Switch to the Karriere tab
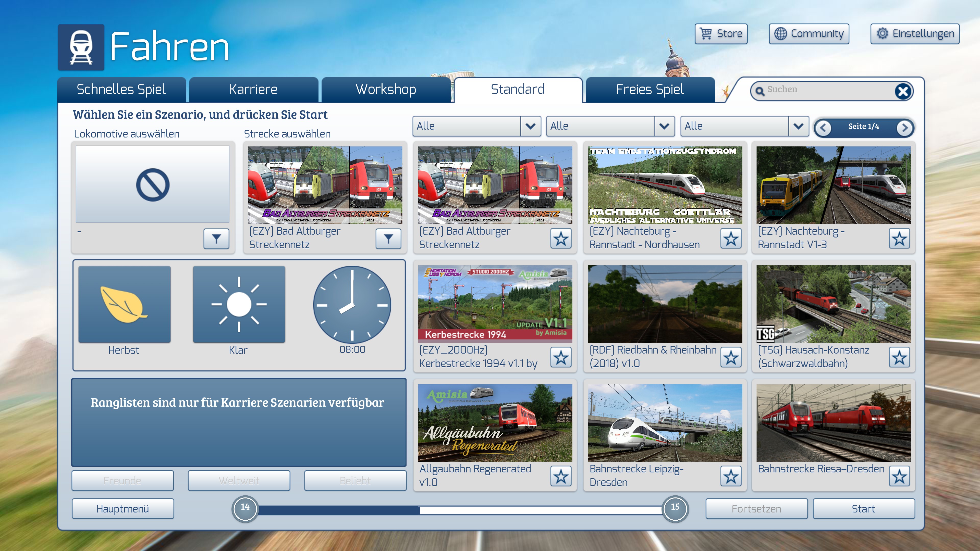Screen dimensions: 980x551 tap(253, 90)
